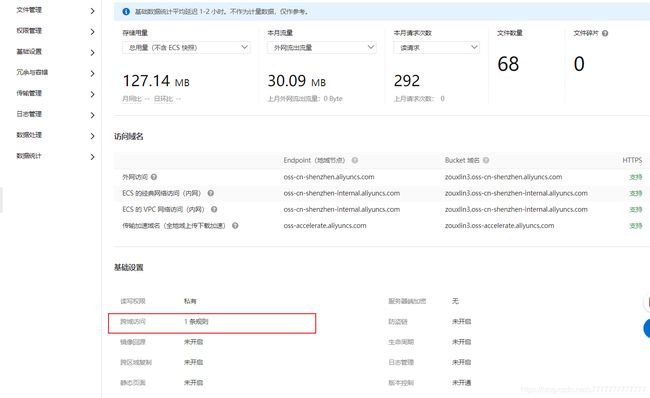
Task: Open 传输管理 in the sidebar menu
Action: tap(29, 93)
